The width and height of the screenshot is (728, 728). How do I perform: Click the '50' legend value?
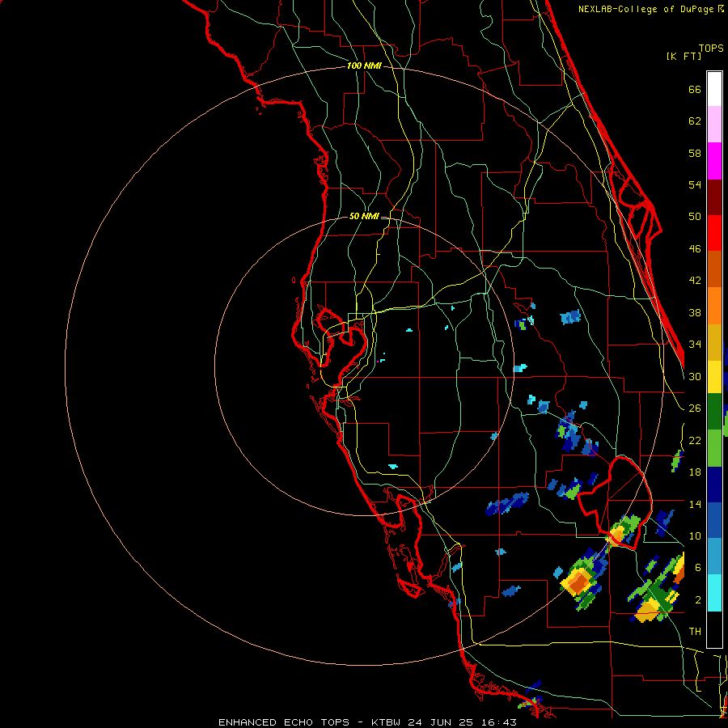coord(695,217)
